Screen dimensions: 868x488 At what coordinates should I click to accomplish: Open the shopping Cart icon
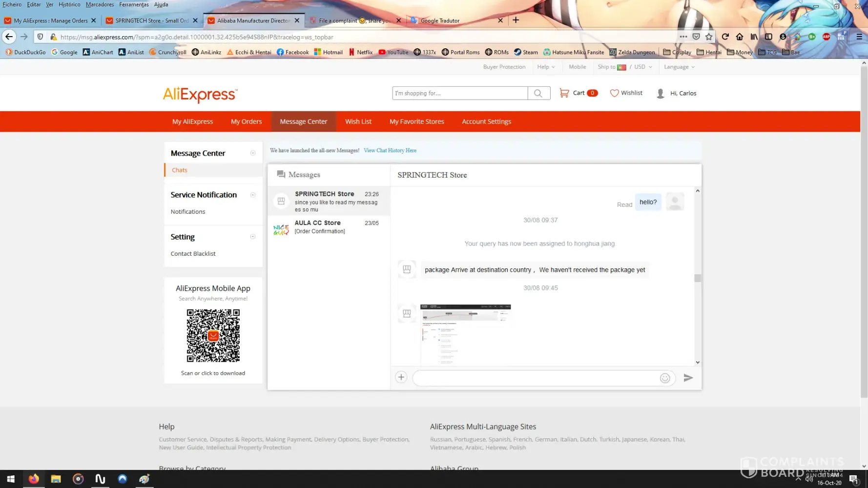point(564,93)
